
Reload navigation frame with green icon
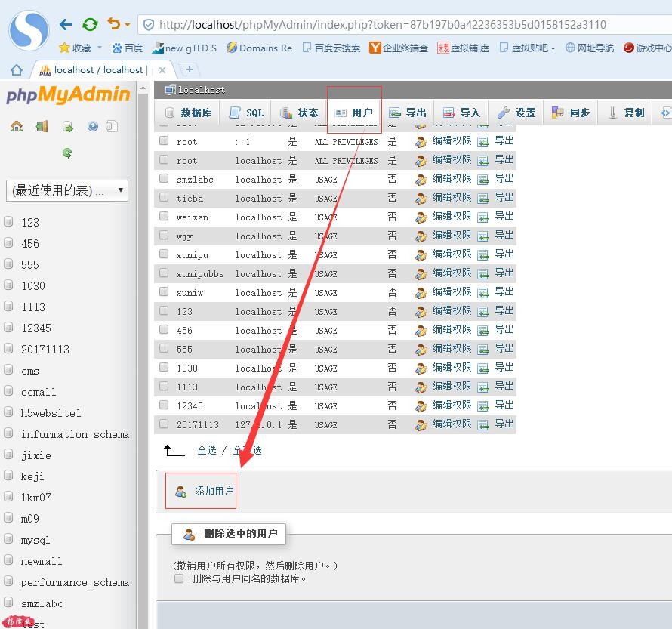(x=67, y=153)
